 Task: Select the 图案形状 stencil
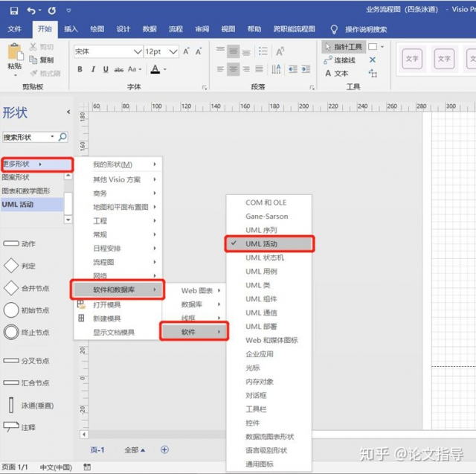pos(16,177)
